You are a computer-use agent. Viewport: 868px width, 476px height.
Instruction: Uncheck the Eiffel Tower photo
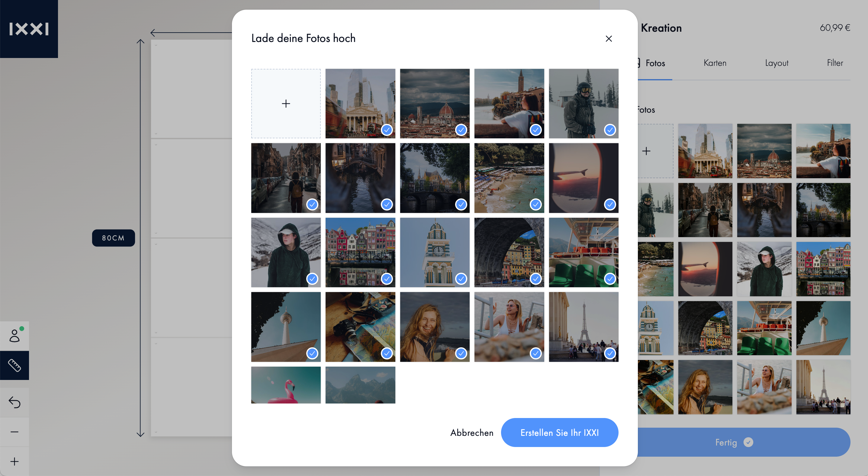pos(609,353)
